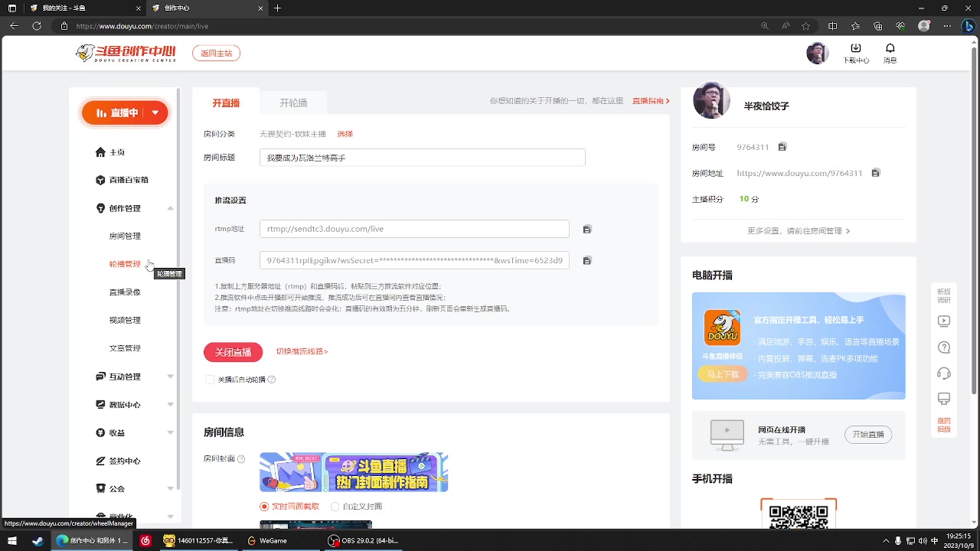Click the 公会 guild badge icon

pos(100,488)
